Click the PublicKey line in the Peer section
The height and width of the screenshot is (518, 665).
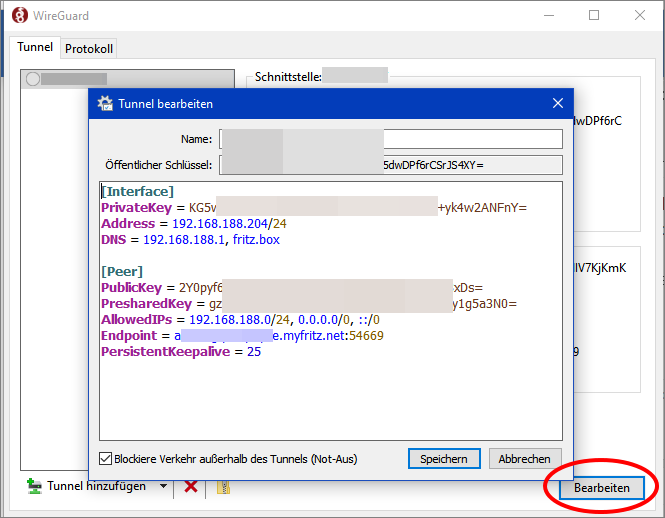[292, 288]
